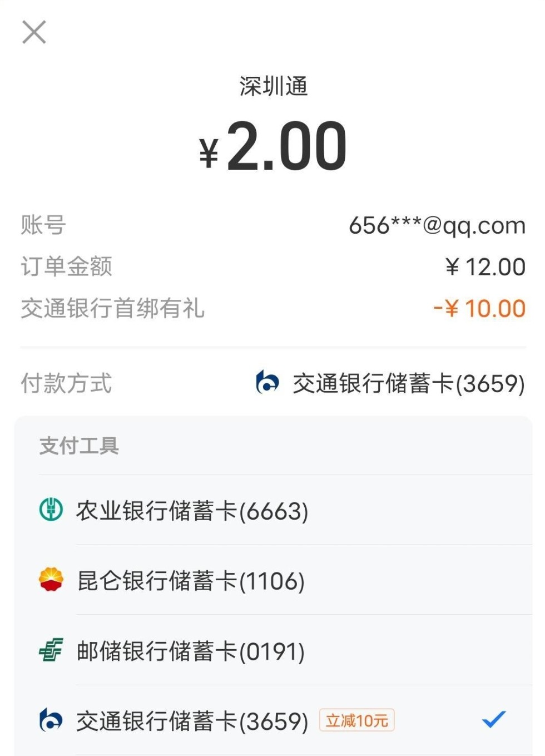Tap the 交通银行首绑有礼 promotion label

point(112,308)
